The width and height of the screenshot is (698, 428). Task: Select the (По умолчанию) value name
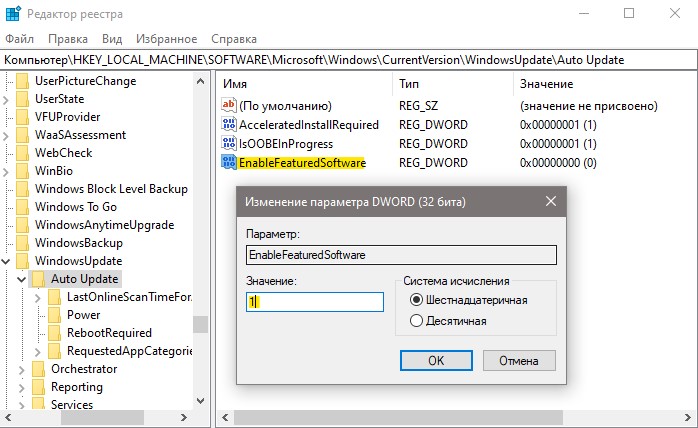pyautogui.click(x=285, y=106)
